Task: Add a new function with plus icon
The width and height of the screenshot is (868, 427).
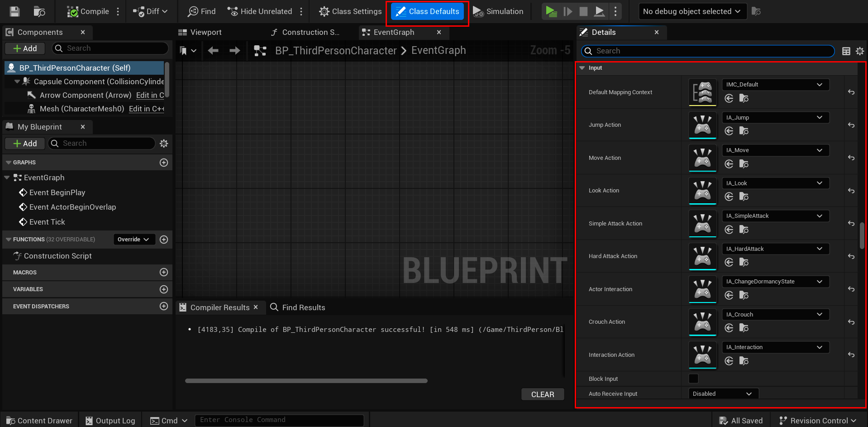Action: coord(164,240)
